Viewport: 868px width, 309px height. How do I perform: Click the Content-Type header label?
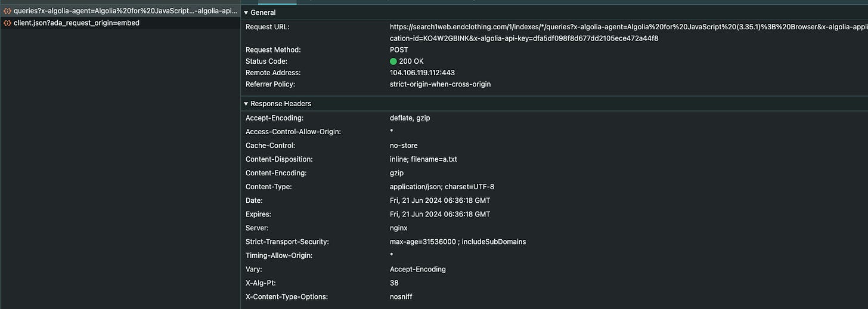click(x=268, y=187)
